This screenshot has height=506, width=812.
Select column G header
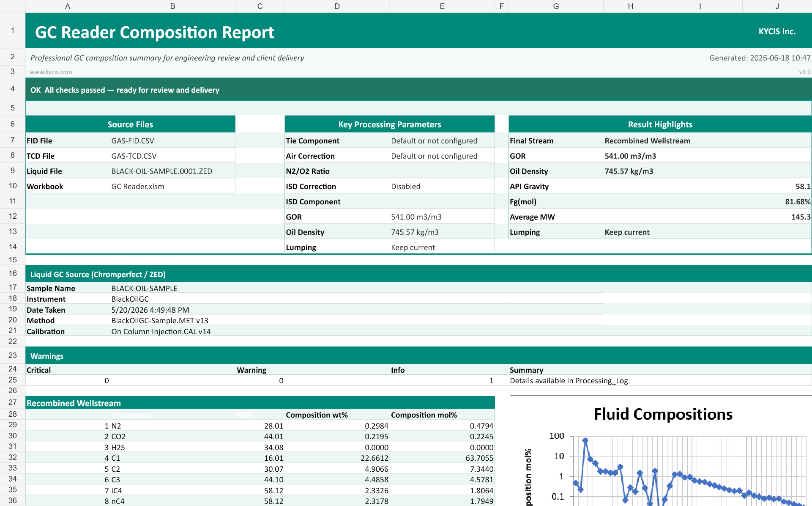[556, 6]
